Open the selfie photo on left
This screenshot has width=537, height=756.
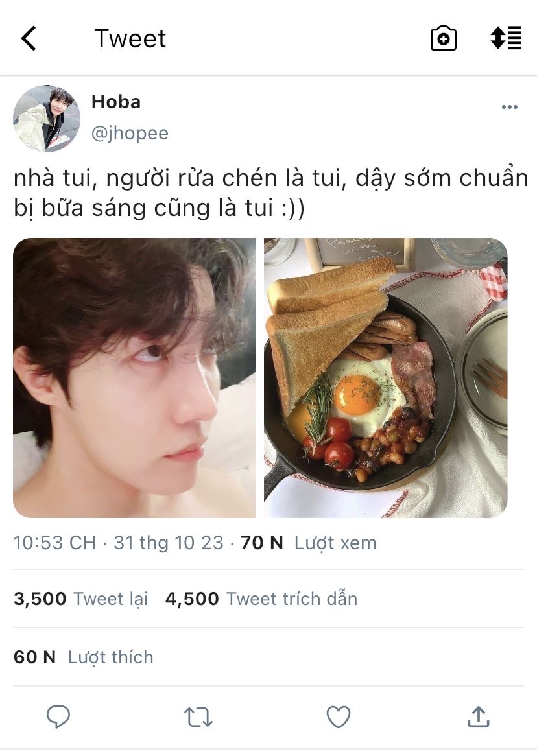pos(135,378)
